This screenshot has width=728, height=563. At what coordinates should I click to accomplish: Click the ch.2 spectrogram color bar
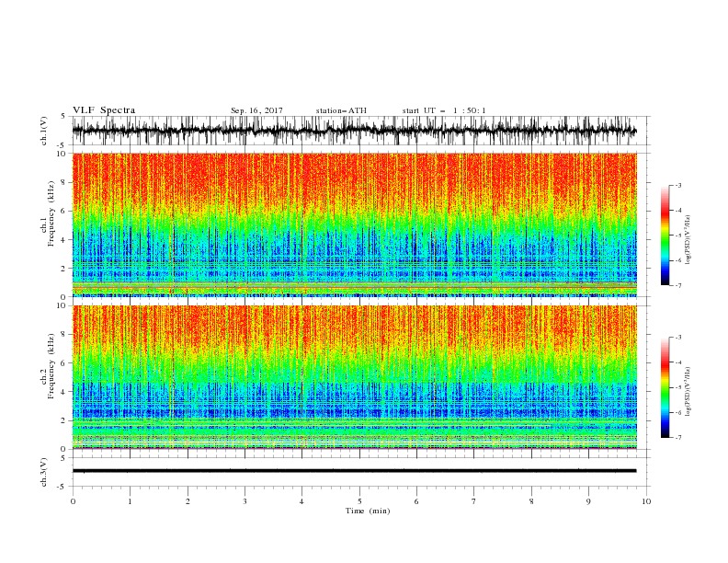665,387
